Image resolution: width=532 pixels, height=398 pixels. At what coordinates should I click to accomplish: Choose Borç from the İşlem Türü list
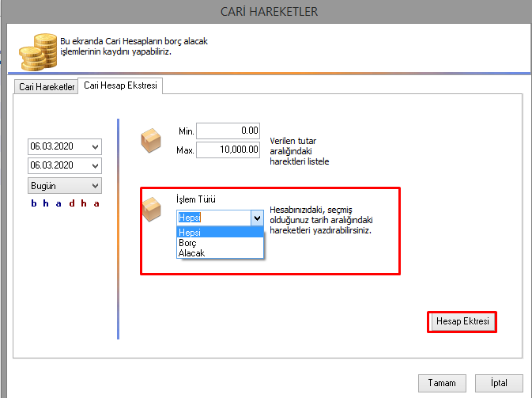pos(219,243)
